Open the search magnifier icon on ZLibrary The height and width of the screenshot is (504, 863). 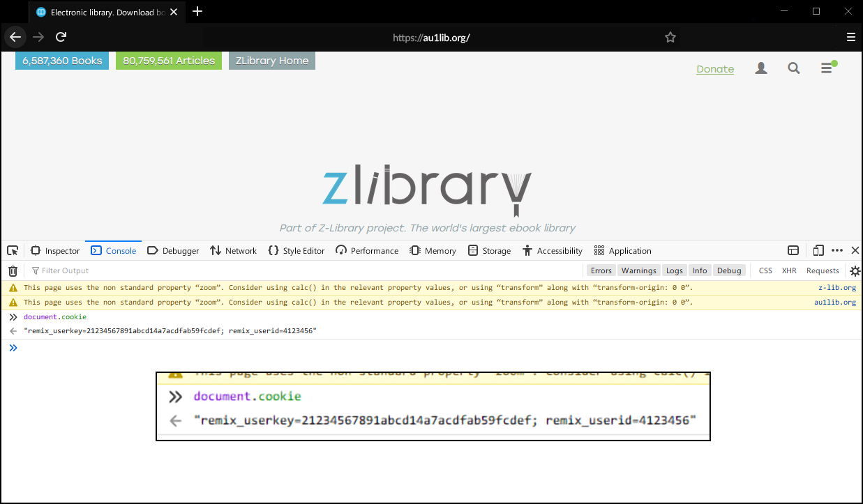tap(794, 68)
